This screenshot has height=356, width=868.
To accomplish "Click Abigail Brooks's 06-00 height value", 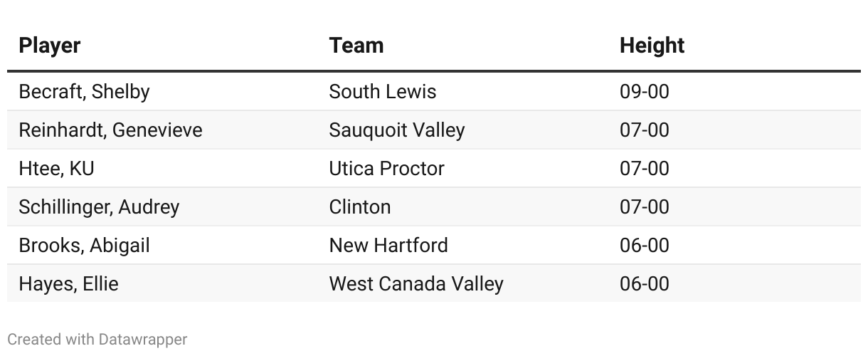I will [x=645, y=246].
